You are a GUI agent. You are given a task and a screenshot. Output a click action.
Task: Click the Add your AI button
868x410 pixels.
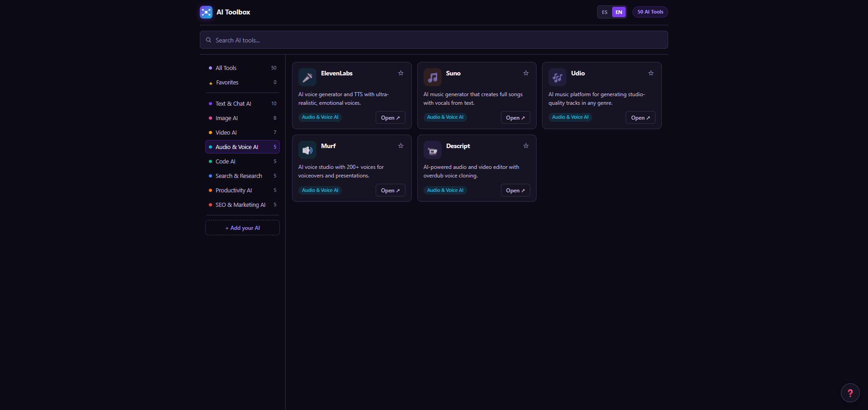[242, 228]
